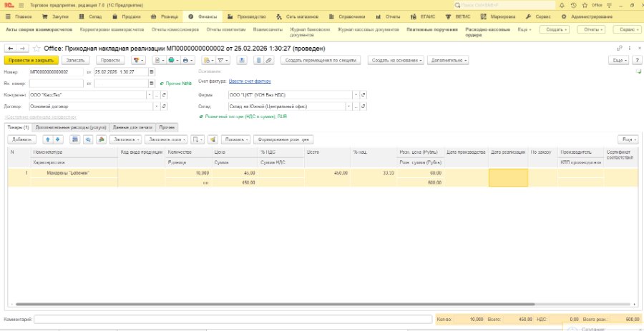Open the green globe exchange icon dropdown
The width and height of the screenshot is (644, 331).
click(173, 60)
